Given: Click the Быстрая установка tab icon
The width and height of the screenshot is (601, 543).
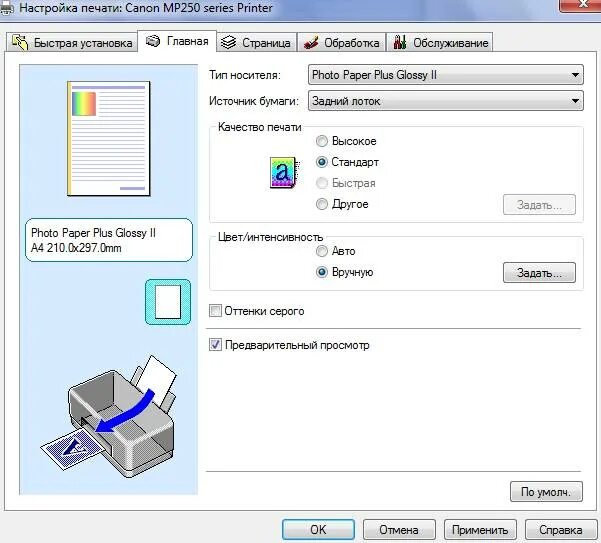Looking at the screenshot, I should pyautogui.click(x=20, y=42).
